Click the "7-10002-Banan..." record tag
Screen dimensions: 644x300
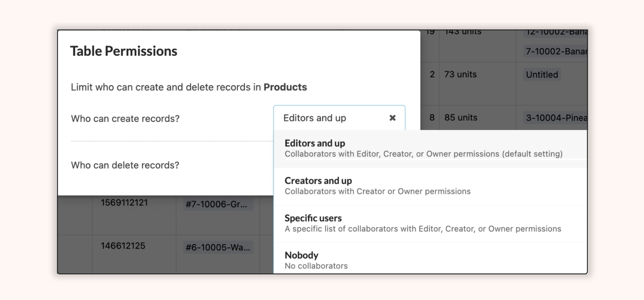coord(555,51)
